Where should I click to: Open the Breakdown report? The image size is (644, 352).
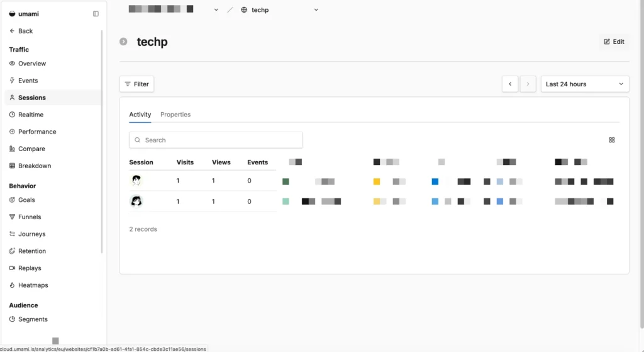[35, 166]
